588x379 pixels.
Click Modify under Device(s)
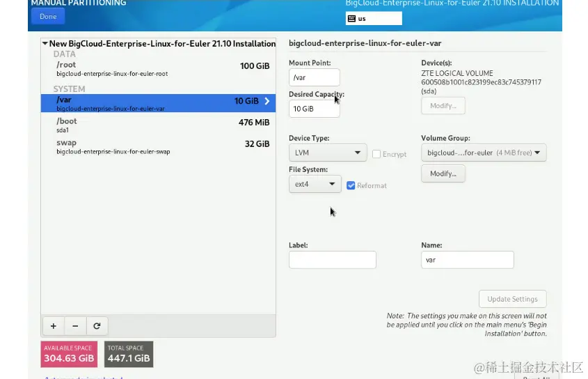pyautogui.click(x=443, y=106)
